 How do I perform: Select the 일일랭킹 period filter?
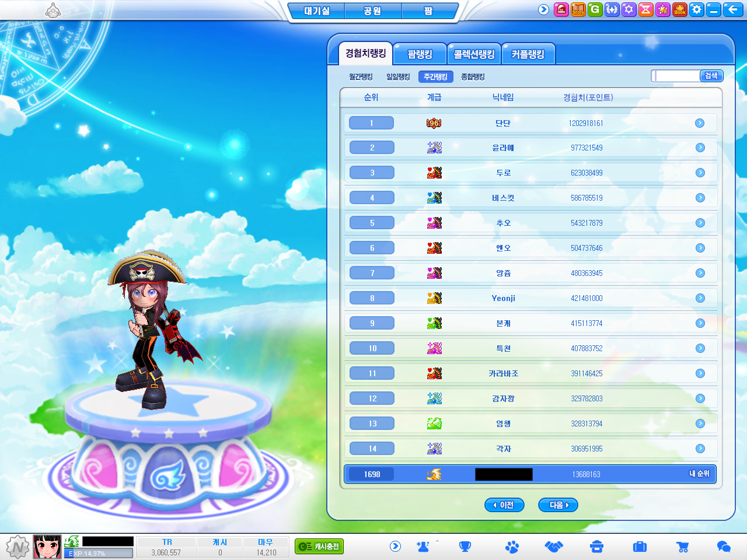click(x=398, y=76)
